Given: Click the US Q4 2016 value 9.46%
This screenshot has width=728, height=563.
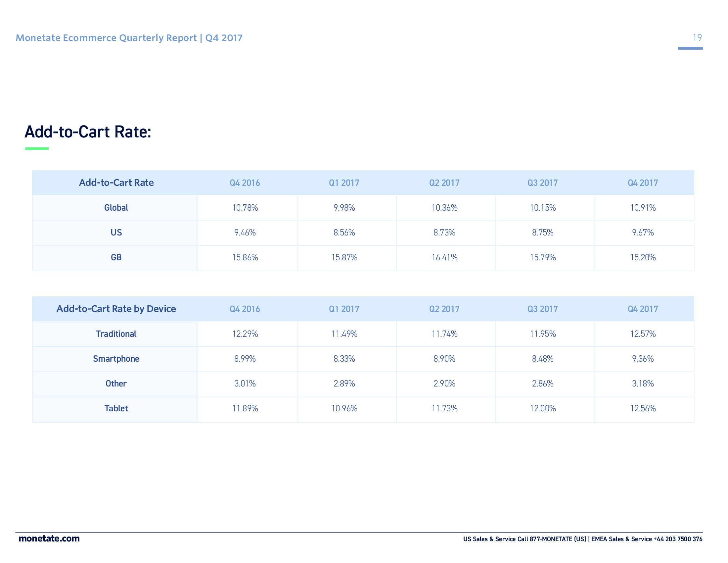Looking at the screenshot, I should [x=245, y=232].
